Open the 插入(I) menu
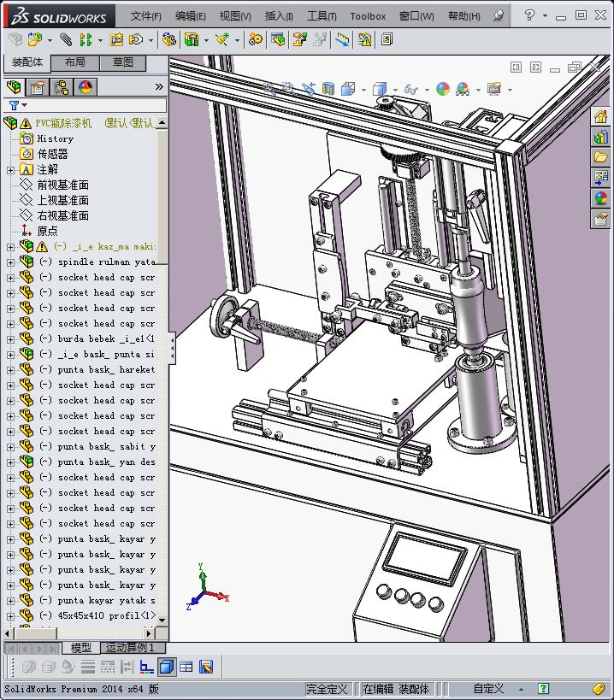The width and height of the screenshot is (614, 700). coord(279,16)
